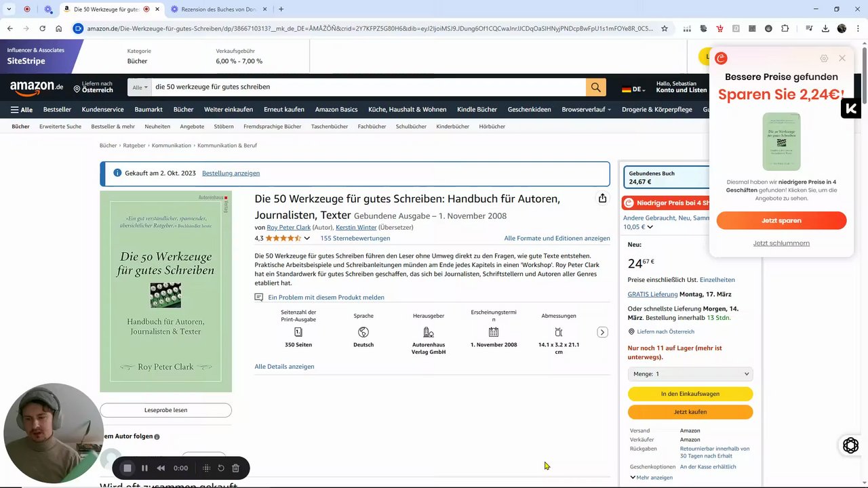Open the 'Alle' hamburger menu
Viewport: 868px width, 488px height.
22,110
